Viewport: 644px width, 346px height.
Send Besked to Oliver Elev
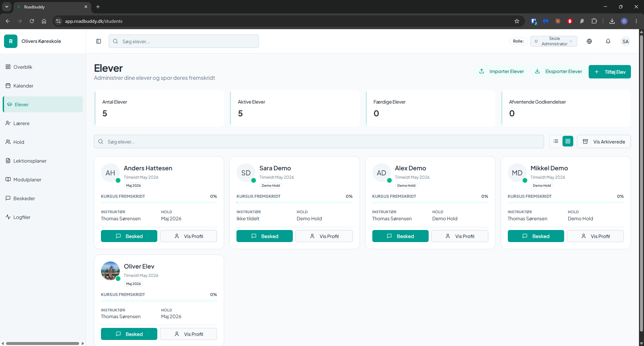pyautogui.click(x=129, y=334)
